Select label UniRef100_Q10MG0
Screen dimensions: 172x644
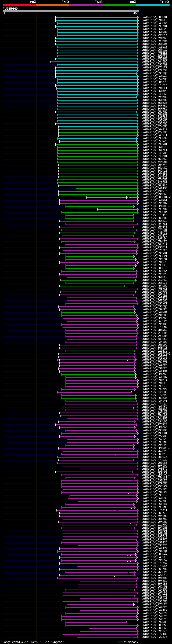pyautogui.click(x=154, y=280)
